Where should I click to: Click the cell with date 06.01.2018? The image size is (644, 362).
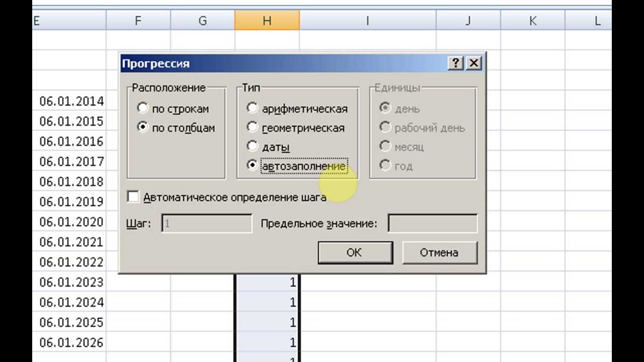tap(69, 182)
